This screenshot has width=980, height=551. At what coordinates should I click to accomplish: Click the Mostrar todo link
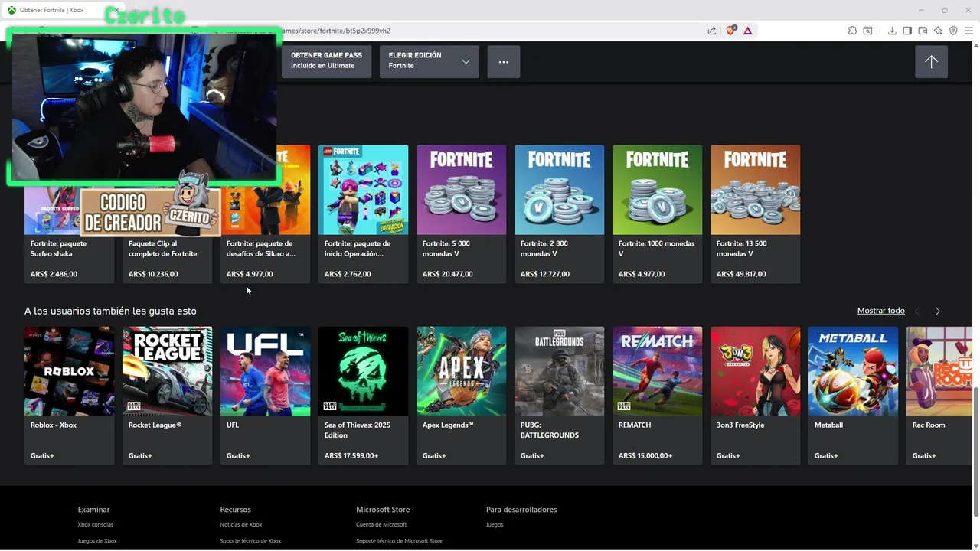click(x=880, y=311)
